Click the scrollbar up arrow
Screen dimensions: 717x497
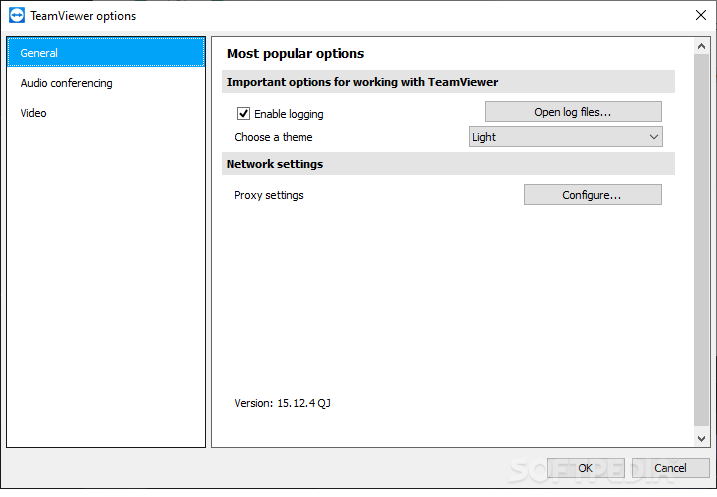[701, 46]
